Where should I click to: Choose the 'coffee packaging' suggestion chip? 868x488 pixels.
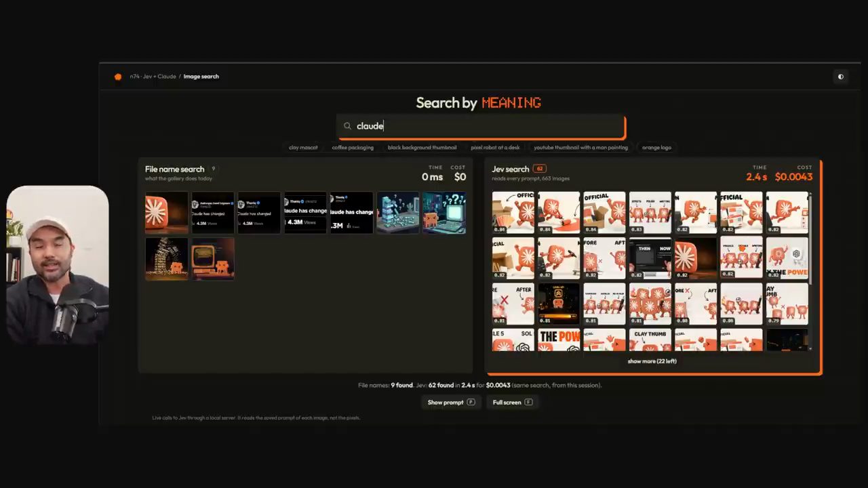point(353,147)
